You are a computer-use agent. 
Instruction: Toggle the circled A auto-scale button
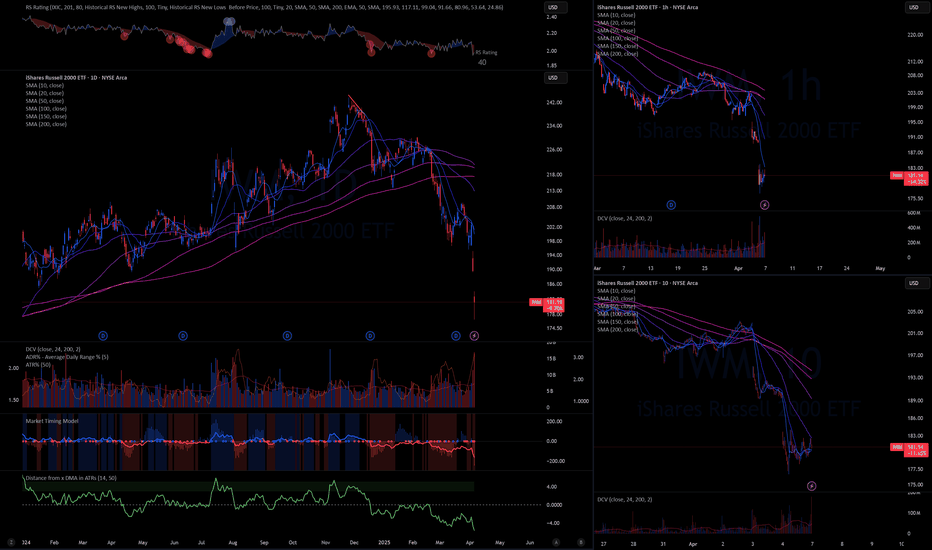click(x=556, y=542)
